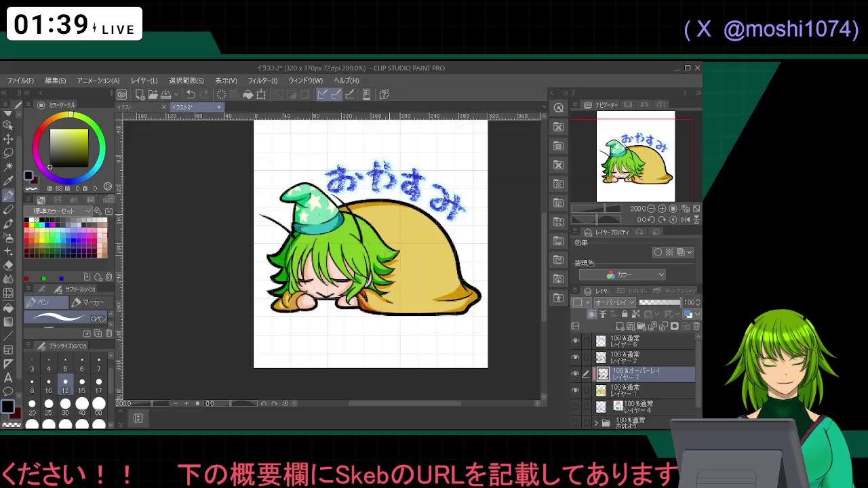868x488 pixels.
Task: Click Zoom out minus icon in Navigator
Action: (651, 209)
